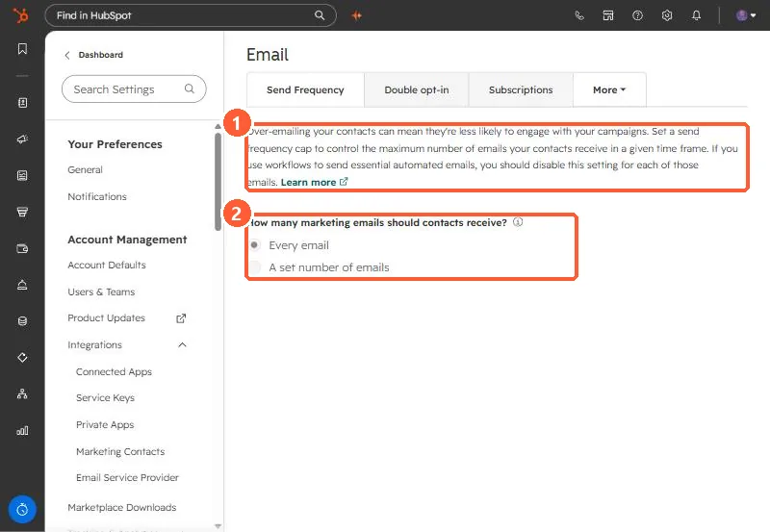Click the Email page title
Viewport: 770px width, 532px height.
(x=268, y=55)
